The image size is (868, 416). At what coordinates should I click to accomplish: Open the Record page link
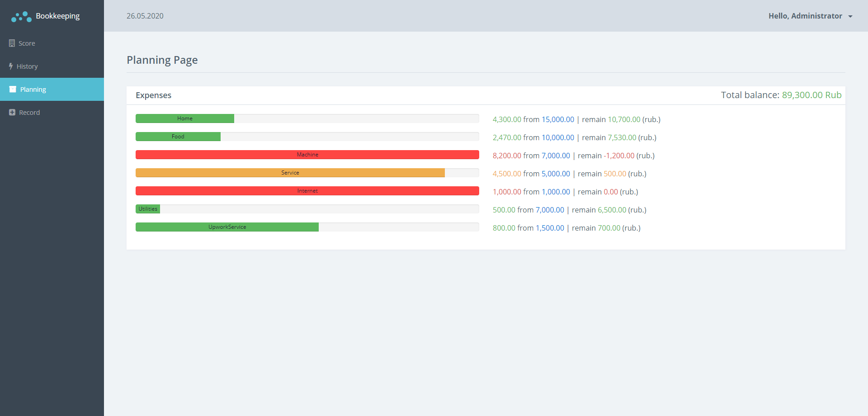click(29, 113)
